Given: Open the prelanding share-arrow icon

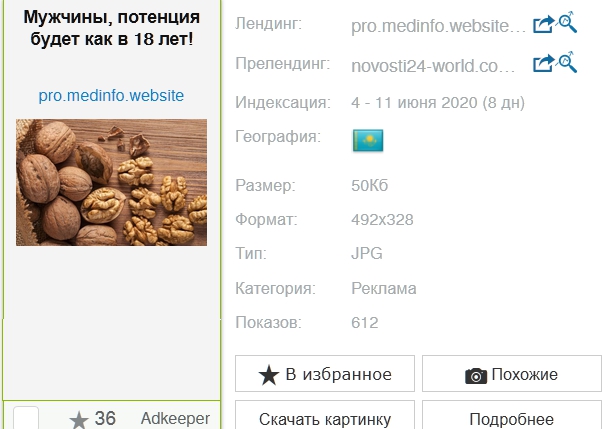Looking at the screenshot, I should click(x=543, y=63).
